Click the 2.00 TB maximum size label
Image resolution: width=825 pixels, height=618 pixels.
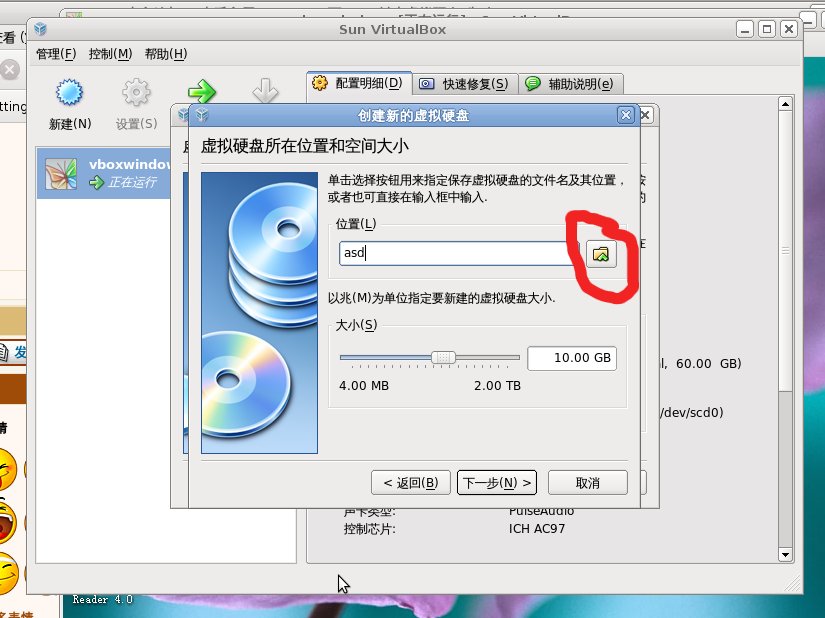497,386
